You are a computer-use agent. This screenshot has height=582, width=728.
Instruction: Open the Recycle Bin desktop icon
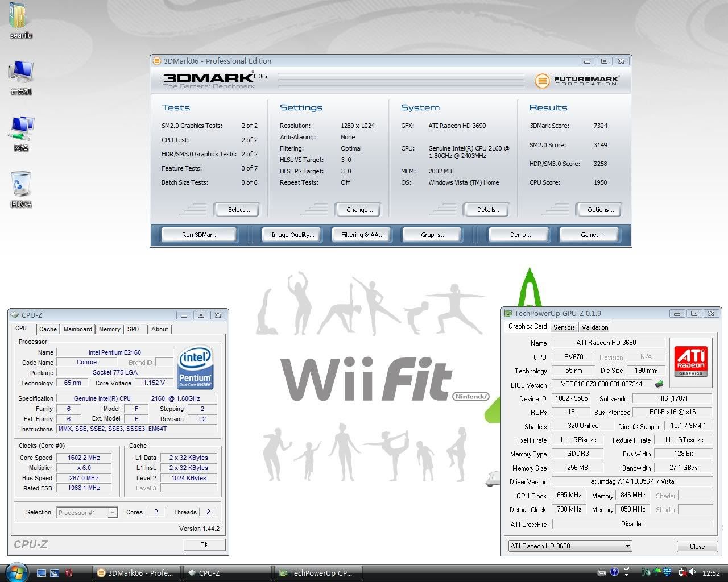pos(21,190)
